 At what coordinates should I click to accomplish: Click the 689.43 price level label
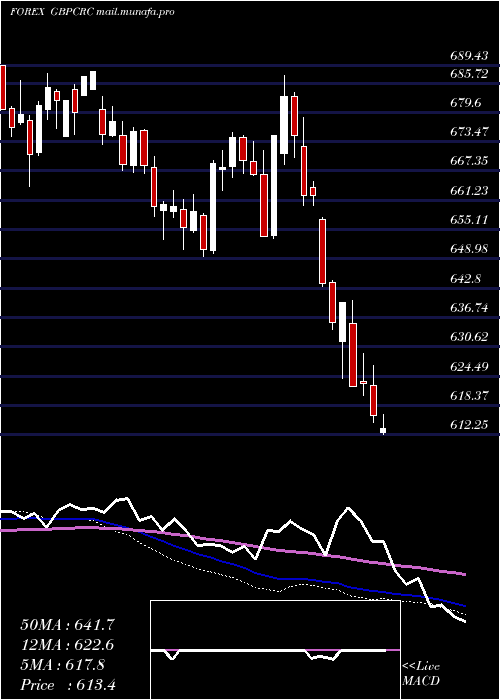(469, 56)
